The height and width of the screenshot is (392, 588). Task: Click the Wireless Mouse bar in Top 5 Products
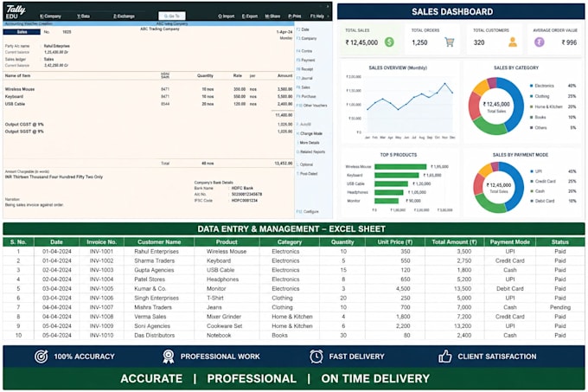point(400,166)
